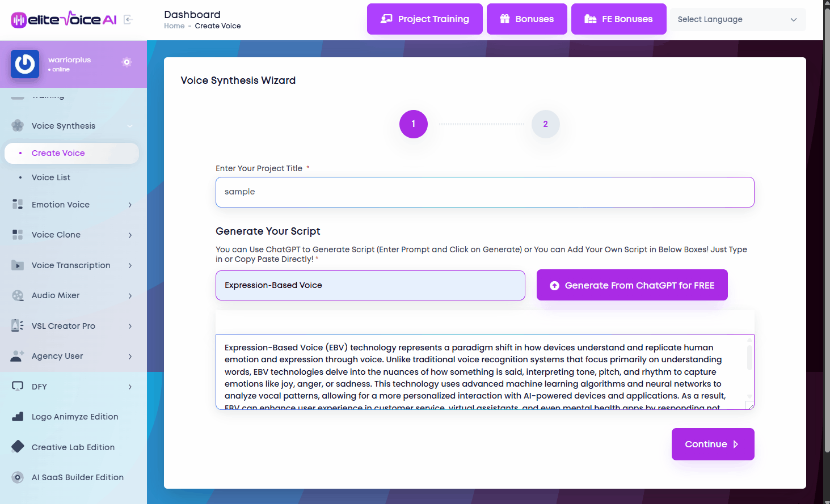Click the Project Title input field
The height and width of the screenshot is (504, 830).
[484, 192]
